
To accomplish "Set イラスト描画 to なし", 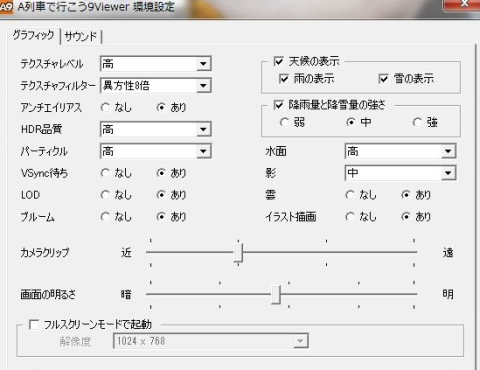I will 350,217.
